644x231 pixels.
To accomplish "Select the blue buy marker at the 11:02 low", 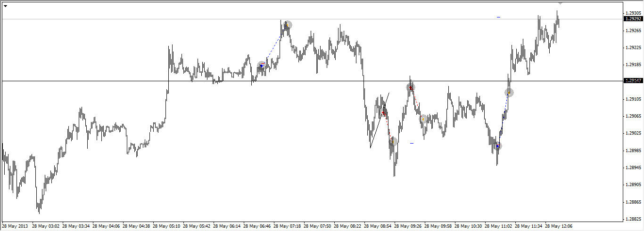I will [497, 146].
